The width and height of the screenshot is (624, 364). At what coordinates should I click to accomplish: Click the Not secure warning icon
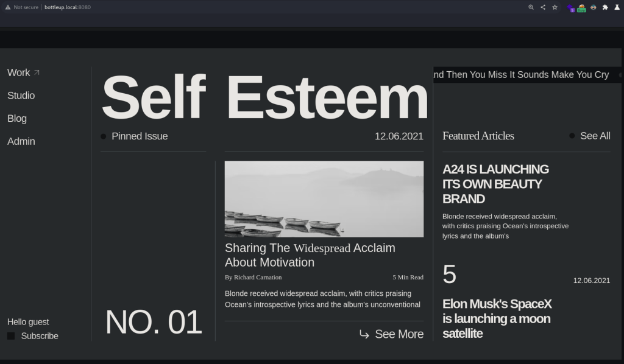(x=8, y=7)
